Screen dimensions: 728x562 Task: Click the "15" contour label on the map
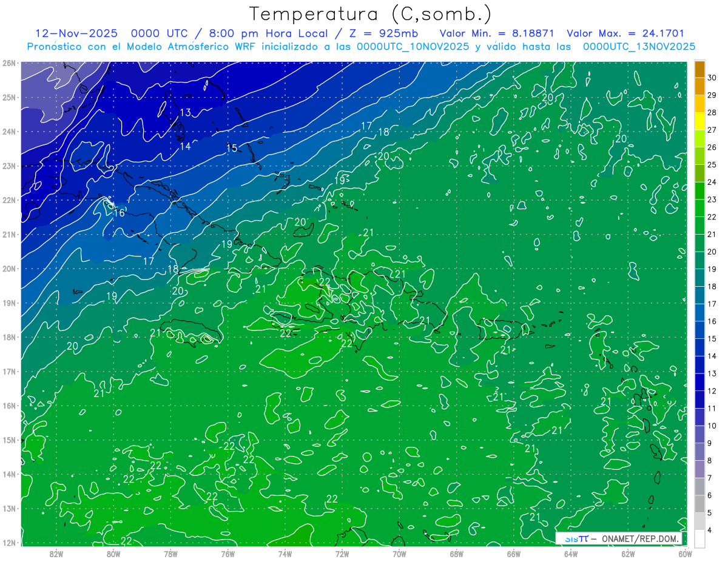(x=232, y=148)
